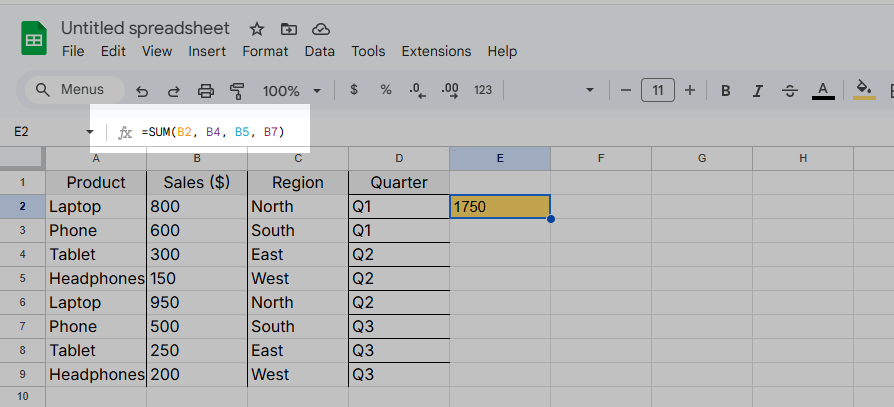Toggle Italic formatting
Screen dimensions: 894x407
(x=758, y=91)
